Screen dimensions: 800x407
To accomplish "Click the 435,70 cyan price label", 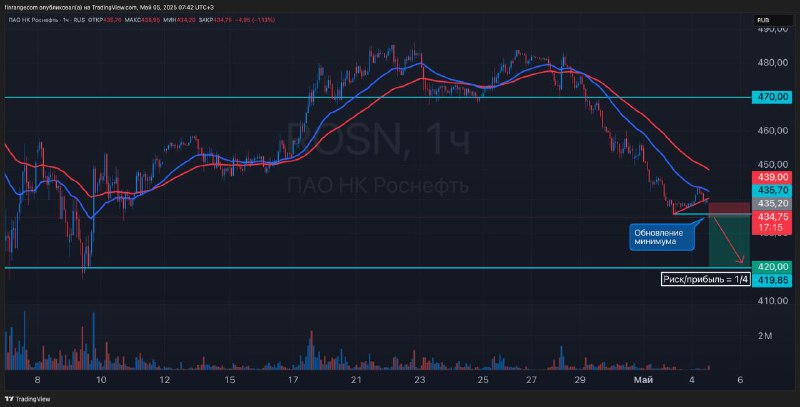I will [771, 190].
